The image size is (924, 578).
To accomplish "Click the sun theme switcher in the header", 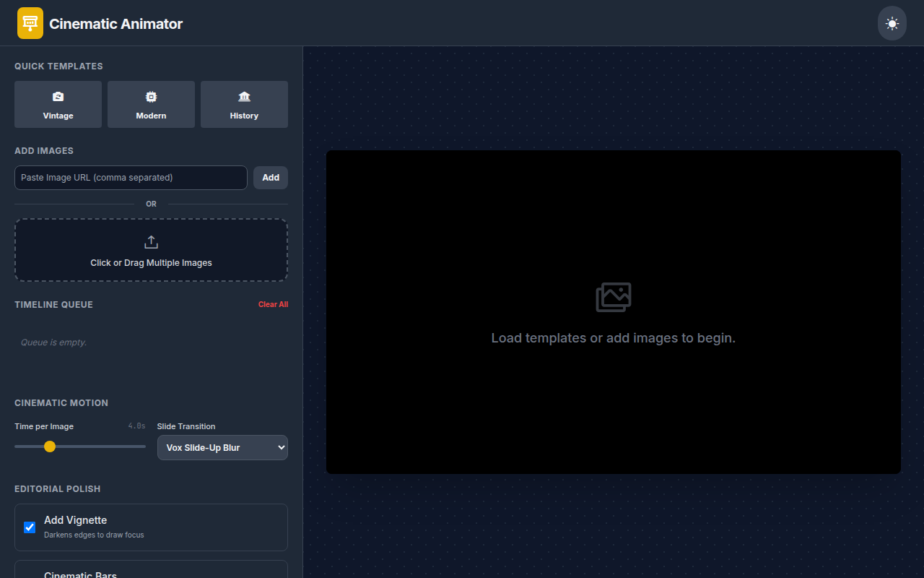I will click(892, 22).
